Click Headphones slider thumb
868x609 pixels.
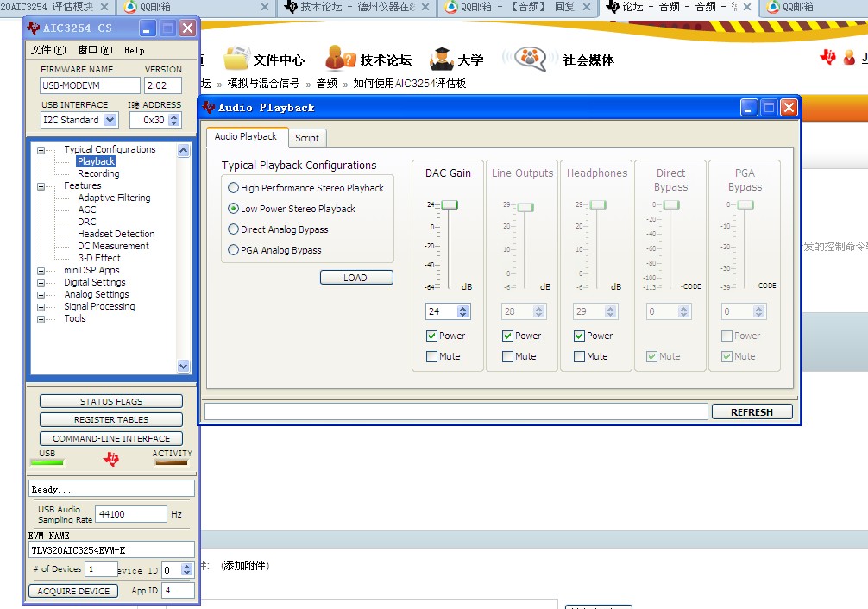pyautogui.click(x=598, y=204)
